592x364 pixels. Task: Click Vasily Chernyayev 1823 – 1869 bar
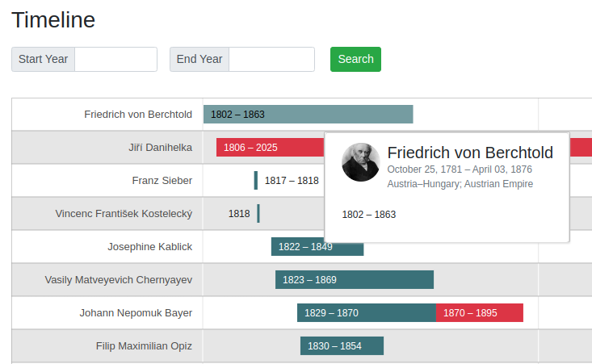click(x=354, y=280)
